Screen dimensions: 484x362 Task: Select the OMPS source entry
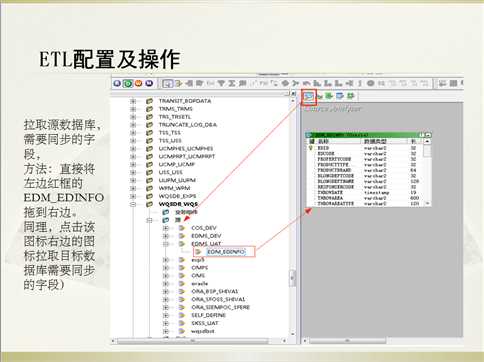click(x=199, y=267)
